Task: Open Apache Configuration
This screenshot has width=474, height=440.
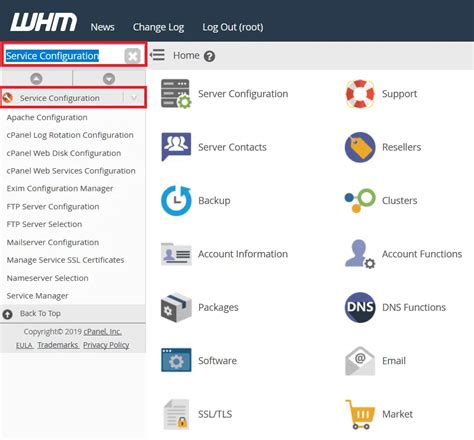Action: (47, 117)
